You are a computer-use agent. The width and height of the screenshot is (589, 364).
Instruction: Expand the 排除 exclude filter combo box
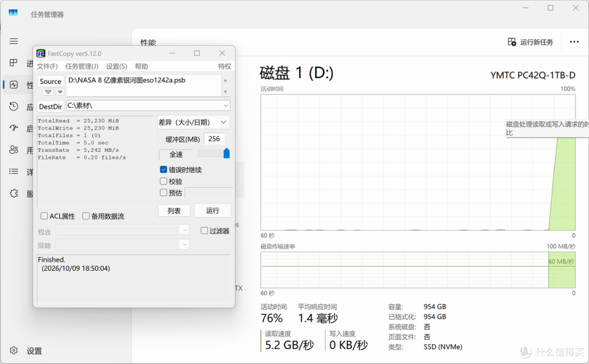click(x=184, y=245)
